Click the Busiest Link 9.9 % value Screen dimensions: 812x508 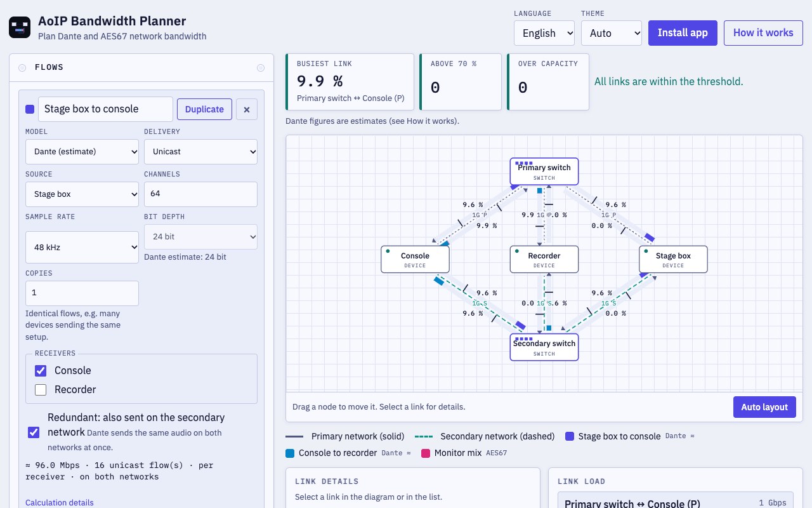(320, 81)
